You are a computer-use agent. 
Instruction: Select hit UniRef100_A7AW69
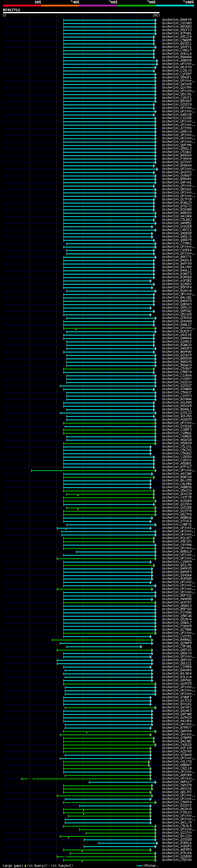(x=177, y=389)
